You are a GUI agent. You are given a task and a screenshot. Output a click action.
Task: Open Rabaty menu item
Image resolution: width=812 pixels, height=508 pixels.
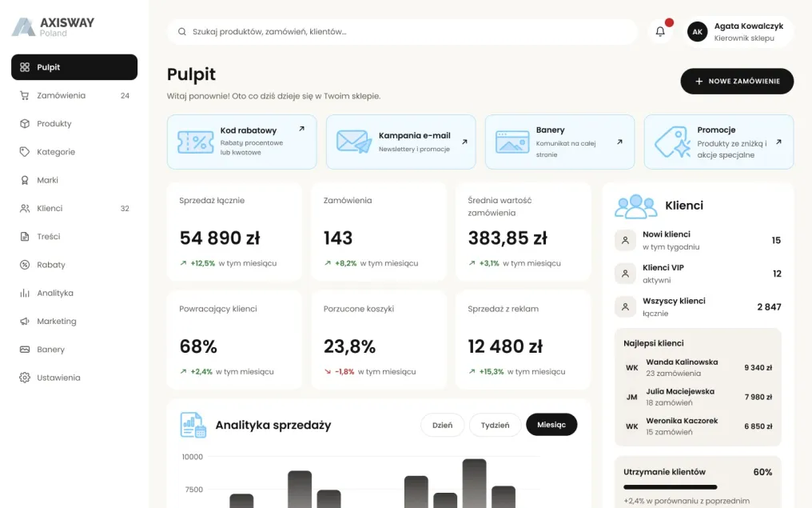pos(74,265)
